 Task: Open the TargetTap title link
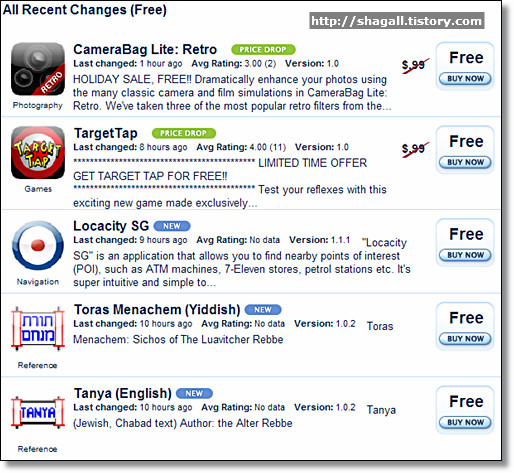(x=105, y=134)
